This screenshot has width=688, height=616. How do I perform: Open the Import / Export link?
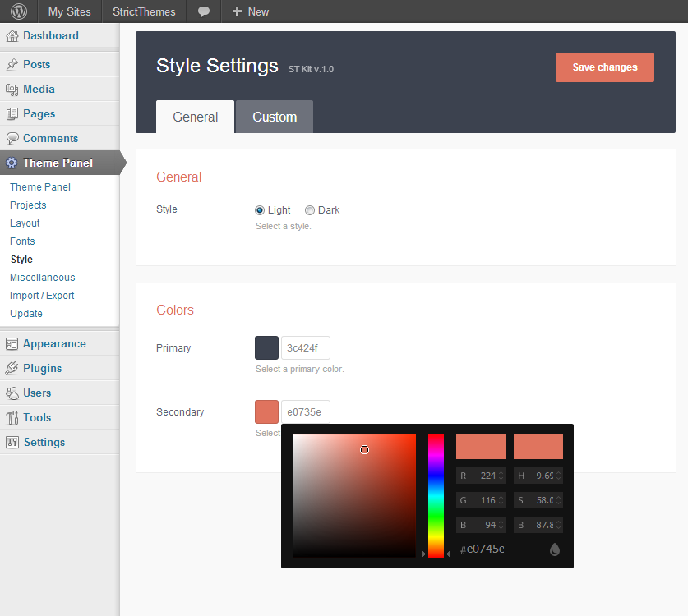(x=42, y=296)
